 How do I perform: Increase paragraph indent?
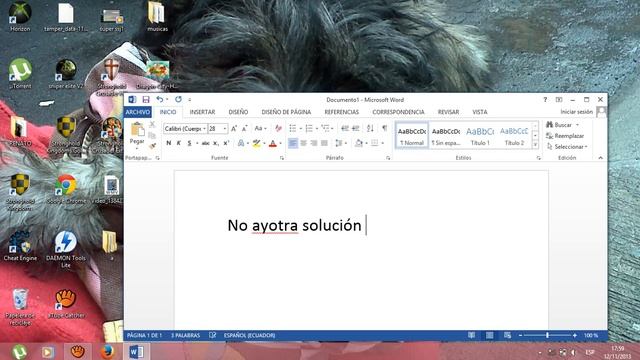356,129
